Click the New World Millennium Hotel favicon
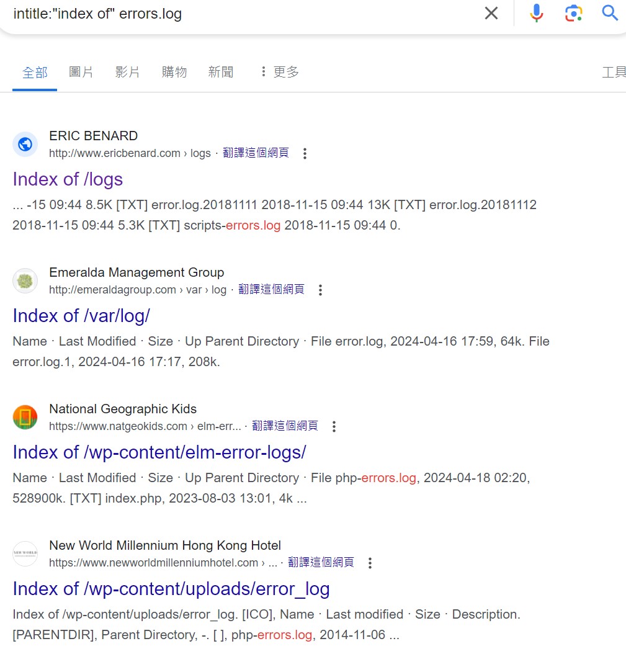The height and width of the screenshot is (672, 626). click(x=25, y=554)
